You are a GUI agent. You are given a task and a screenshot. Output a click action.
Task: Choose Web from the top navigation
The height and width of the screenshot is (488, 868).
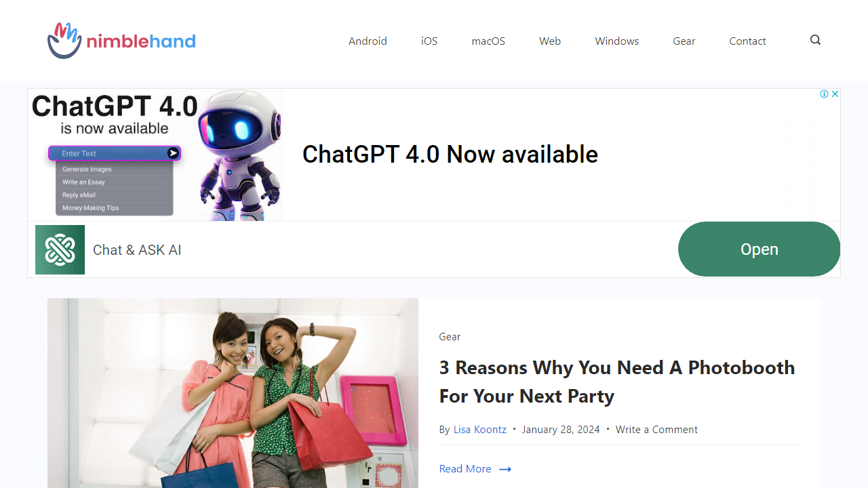click(x=550, y=41)
